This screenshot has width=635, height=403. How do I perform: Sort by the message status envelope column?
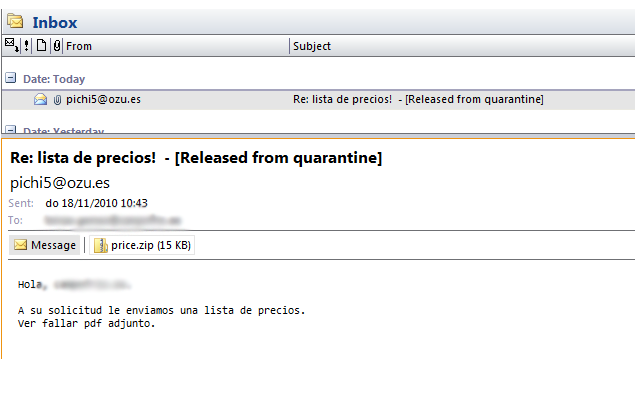coord(11,45)
